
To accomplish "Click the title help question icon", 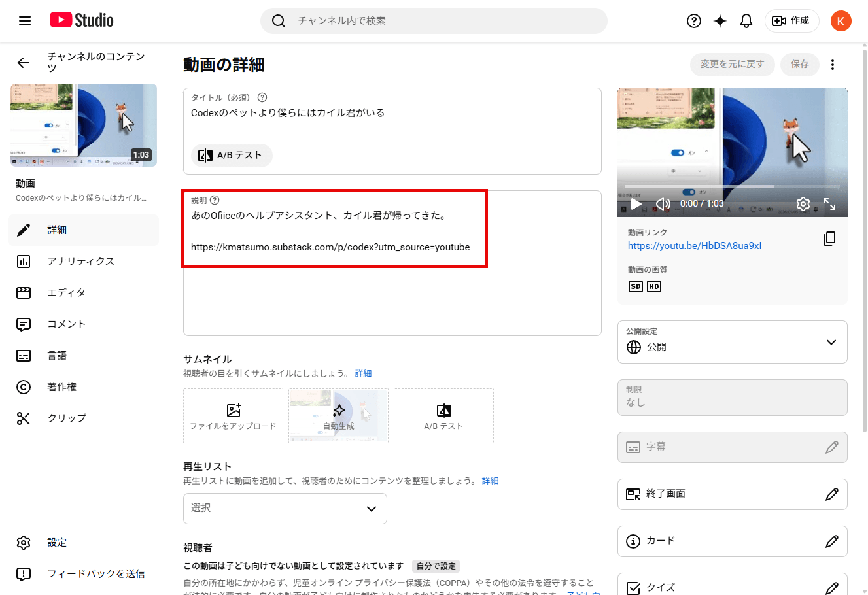I will pyautogui.click(x=262, y=97).
